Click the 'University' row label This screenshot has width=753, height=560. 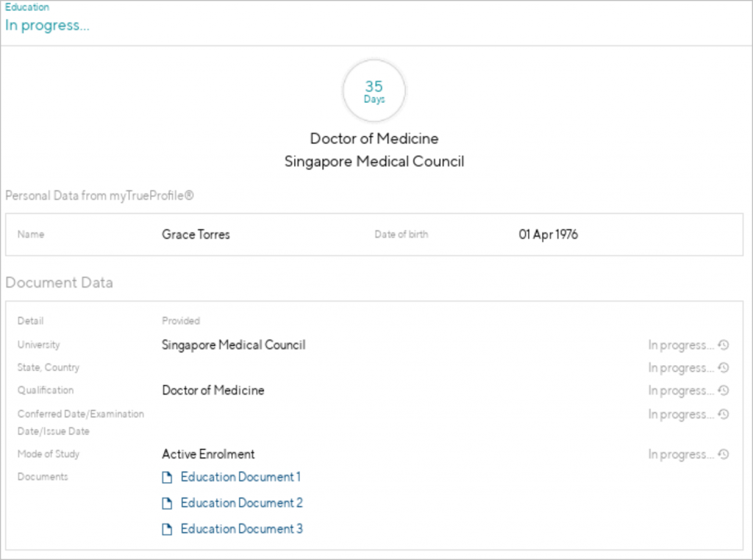point(38,345)
